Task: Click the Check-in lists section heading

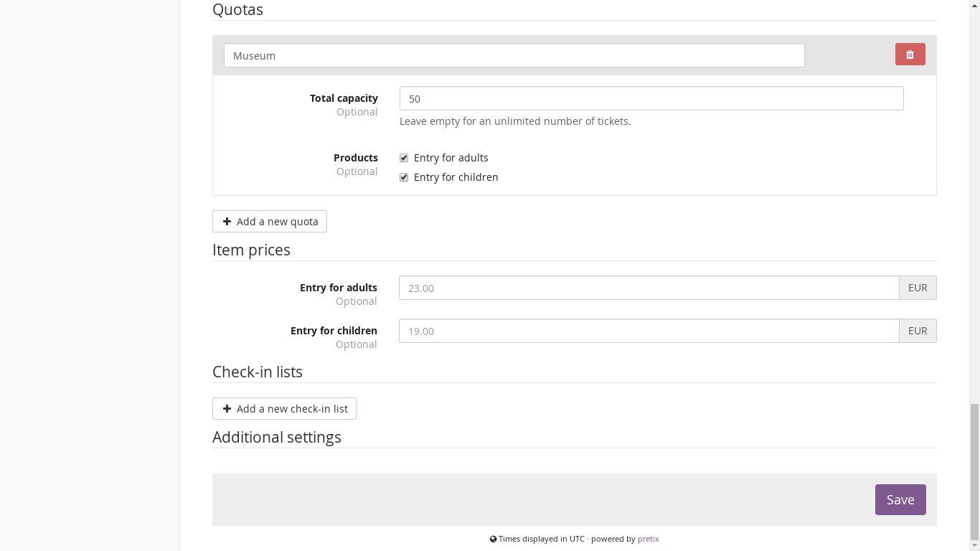Action: coord(257,372)
